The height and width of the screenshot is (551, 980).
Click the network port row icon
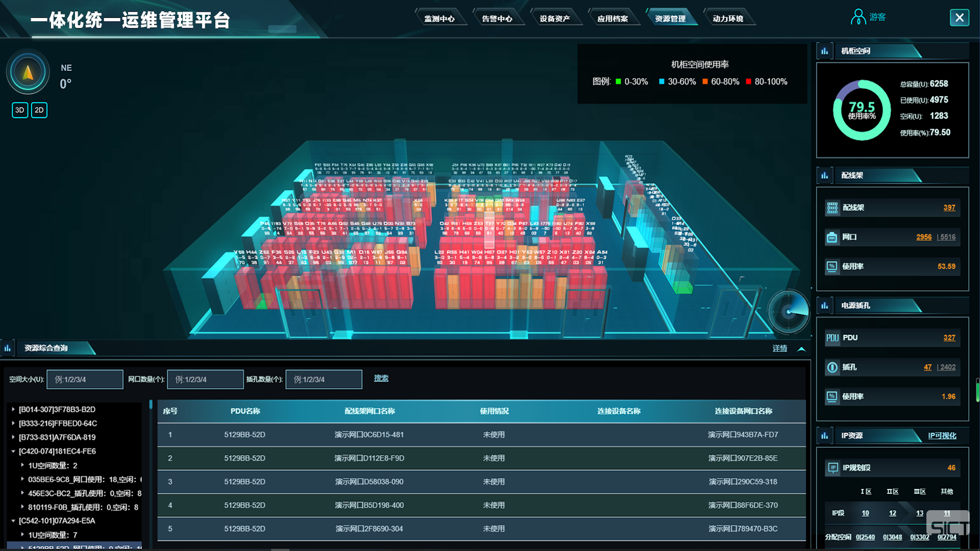point(832,237)
